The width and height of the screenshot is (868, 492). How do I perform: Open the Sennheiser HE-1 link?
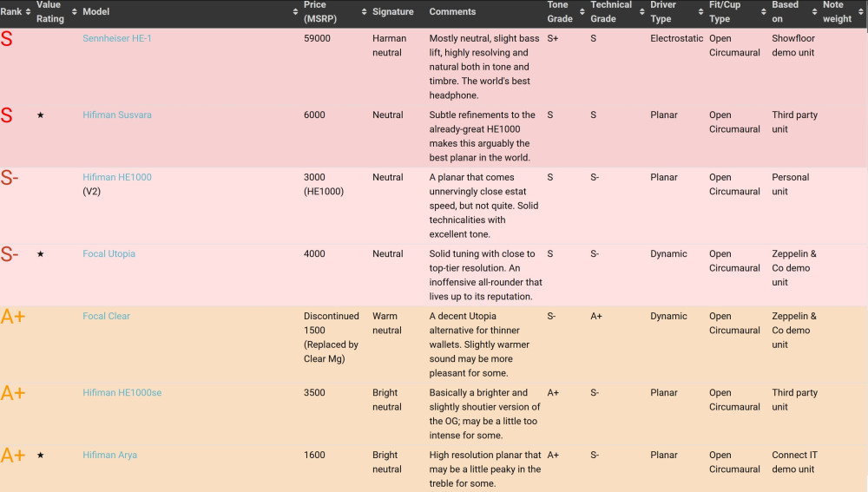[117, 38]
